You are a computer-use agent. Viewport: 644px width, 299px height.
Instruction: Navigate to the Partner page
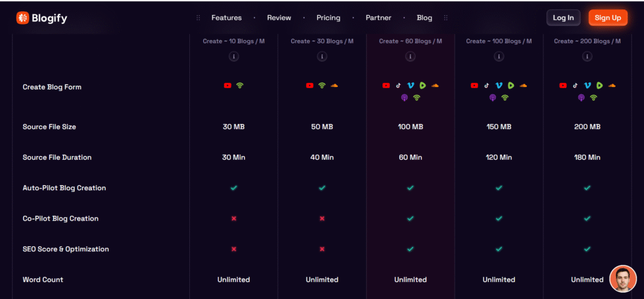coord(379,18)
